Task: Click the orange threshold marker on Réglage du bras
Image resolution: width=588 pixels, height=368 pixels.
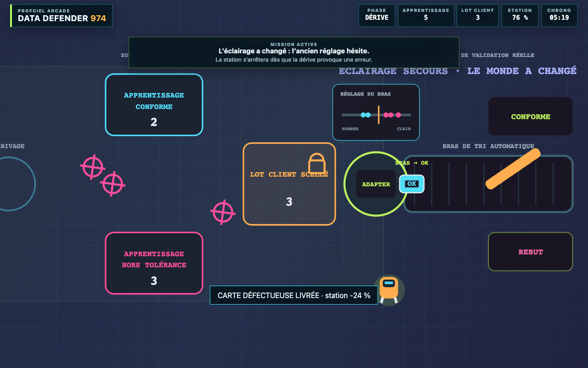Action: [x=379, y=115]
